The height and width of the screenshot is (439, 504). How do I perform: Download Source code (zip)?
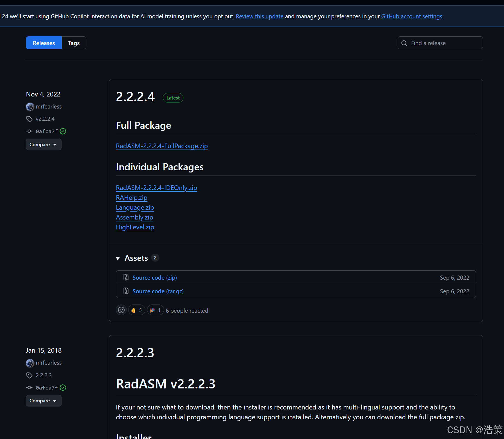pyautogui.click(x=155, y=277)
